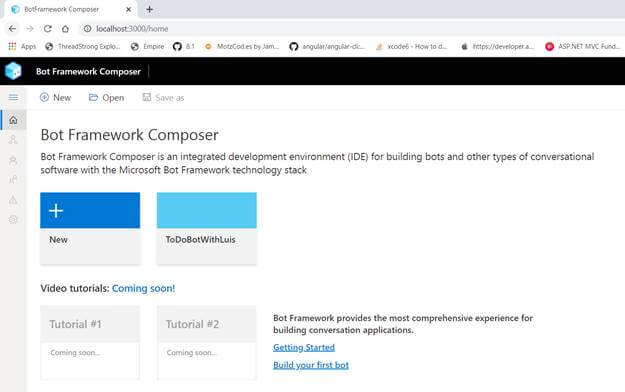Click Save as in the toolbar
The width and height of the screenshot is (625, 392).
pyautogui.click(x=163, y=97)
